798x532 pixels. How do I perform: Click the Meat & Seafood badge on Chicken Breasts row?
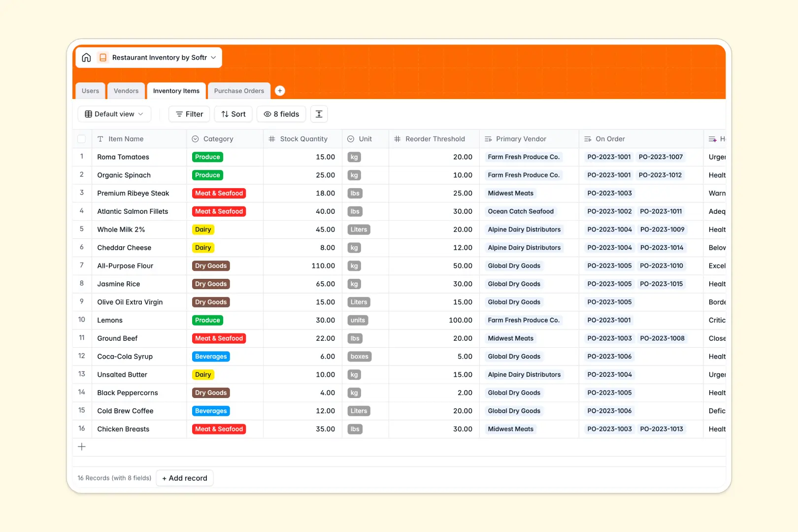[219, 429]
